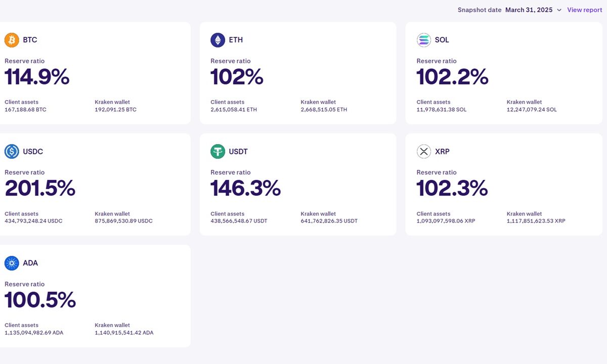Image resolution: width=607 pixels, height=364 pixels.
Task: Click the USDT card title
Action: (x=238, y=152)
